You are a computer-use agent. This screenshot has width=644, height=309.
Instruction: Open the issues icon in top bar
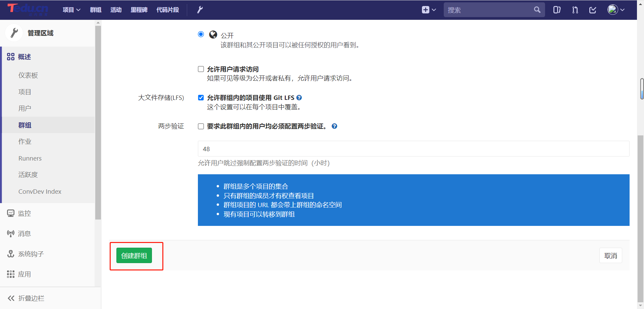click(x=557, y=10)
